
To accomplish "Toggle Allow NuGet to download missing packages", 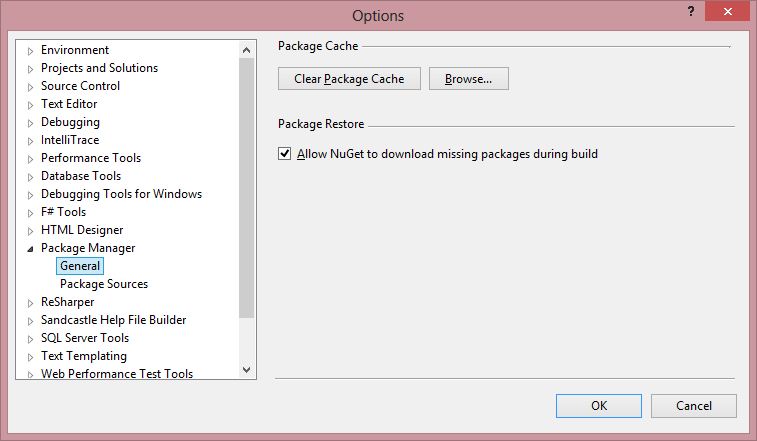I will 284,154.
